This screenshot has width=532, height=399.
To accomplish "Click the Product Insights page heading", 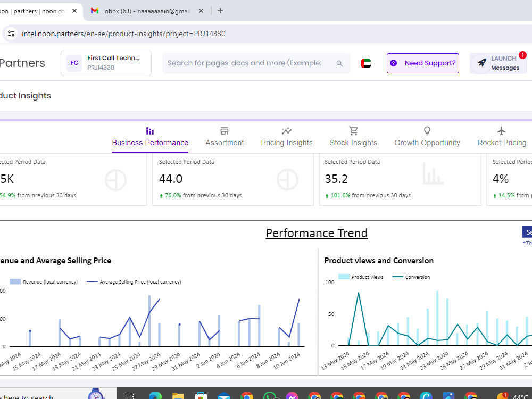I will tap(26, 96).
